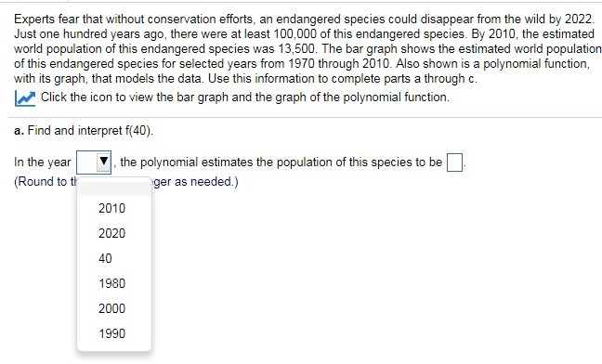This screenshot has height=364, width=602.
Task: Click the year combo box field
Action: click(x=94, y=162)
